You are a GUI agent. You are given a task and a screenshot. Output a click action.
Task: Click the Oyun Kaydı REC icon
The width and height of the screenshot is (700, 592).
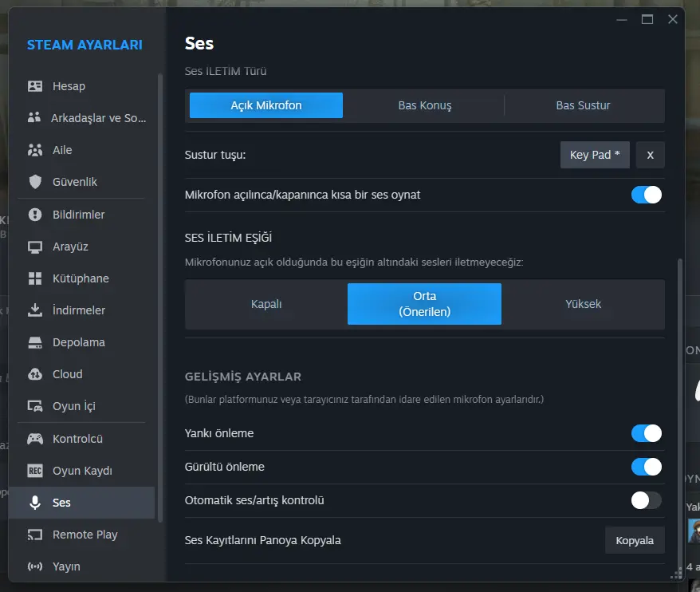[35, 471]
